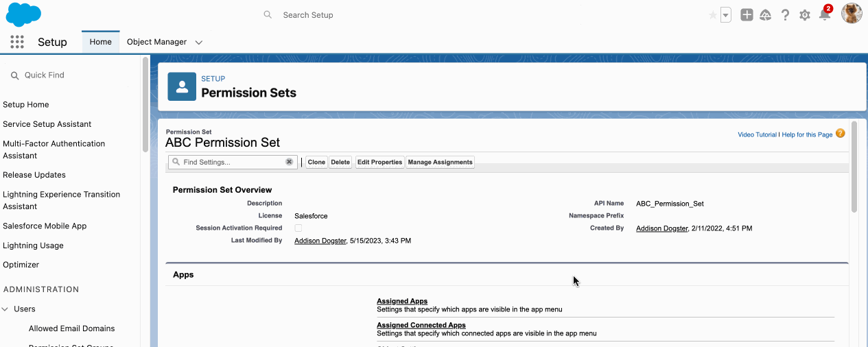Open Release Updates in sidebar
This screenshot has width=868, height=347.
[x=34, y=175]
